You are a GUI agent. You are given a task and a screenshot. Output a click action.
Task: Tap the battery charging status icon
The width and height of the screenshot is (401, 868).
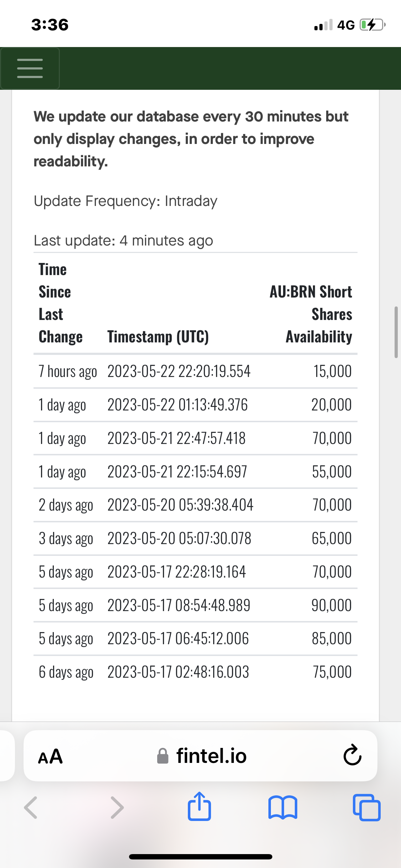point(372,25)
